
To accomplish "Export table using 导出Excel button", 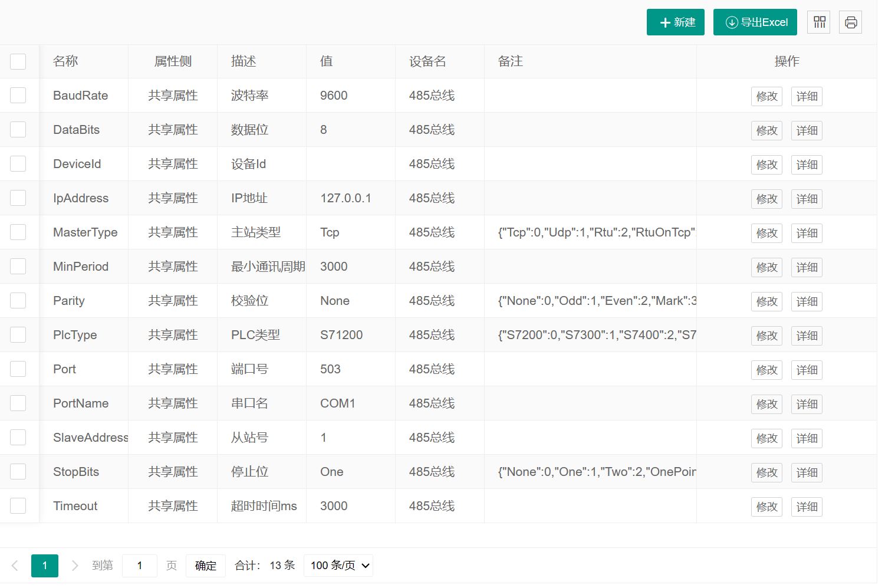I will 755,22.
